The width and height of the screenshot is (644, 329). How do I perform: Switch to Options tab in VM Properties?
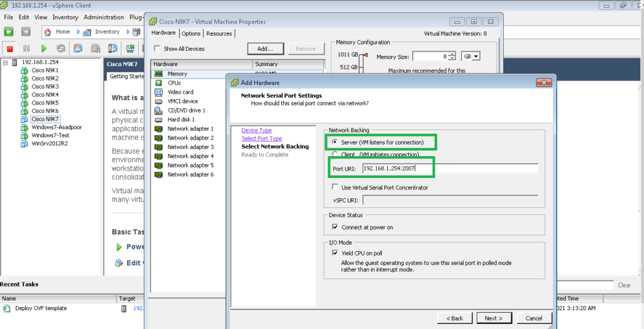(x=191, y=34)
